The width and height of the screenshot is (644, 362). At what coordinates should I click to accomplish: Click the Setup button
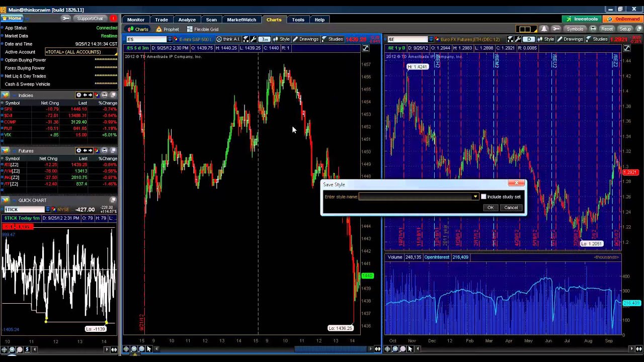pos(625,29)
